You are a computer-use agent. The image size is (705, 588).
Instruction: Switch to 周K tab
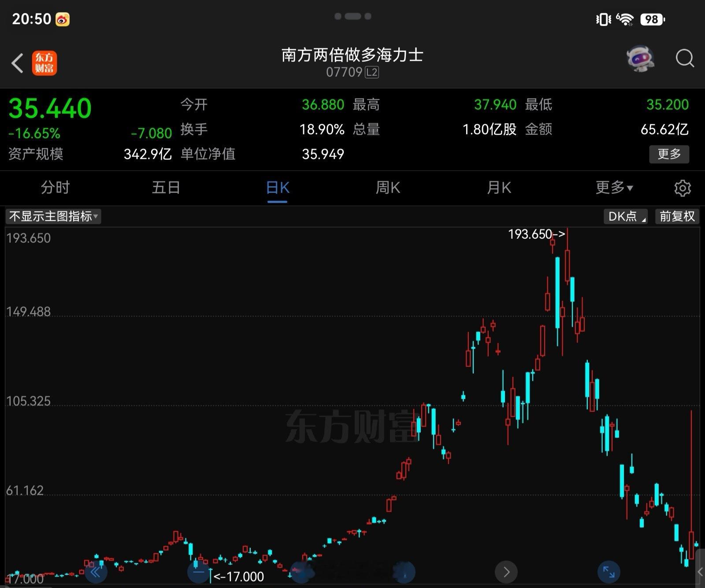(x=388, y=188)
